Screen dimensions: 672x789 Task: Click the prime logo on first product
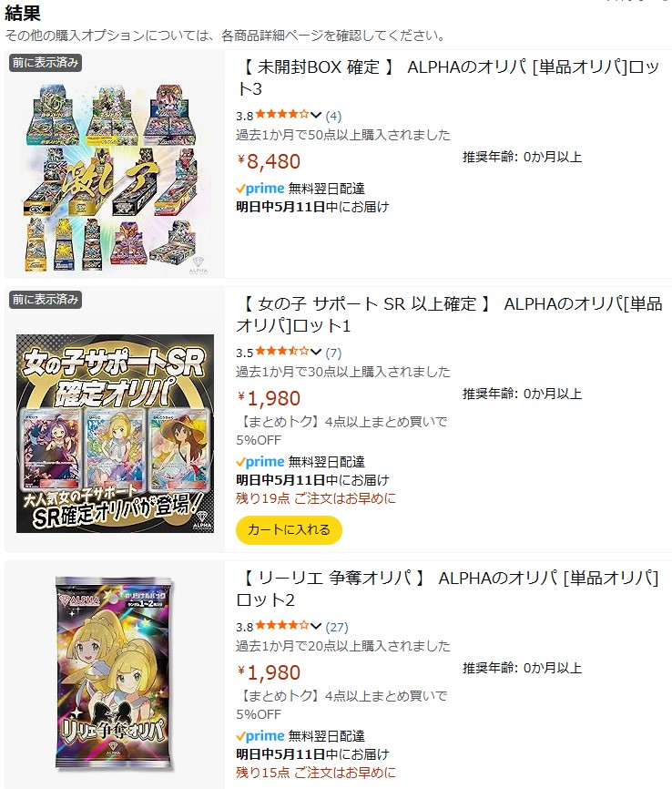click(x=260, y=189)
